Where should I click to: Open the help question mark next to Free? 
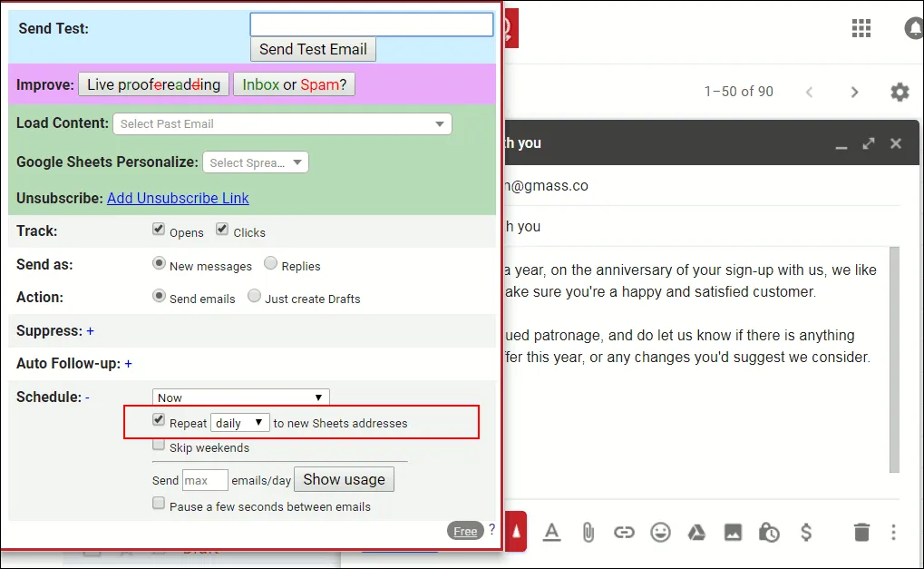click(x=492, y=529)
